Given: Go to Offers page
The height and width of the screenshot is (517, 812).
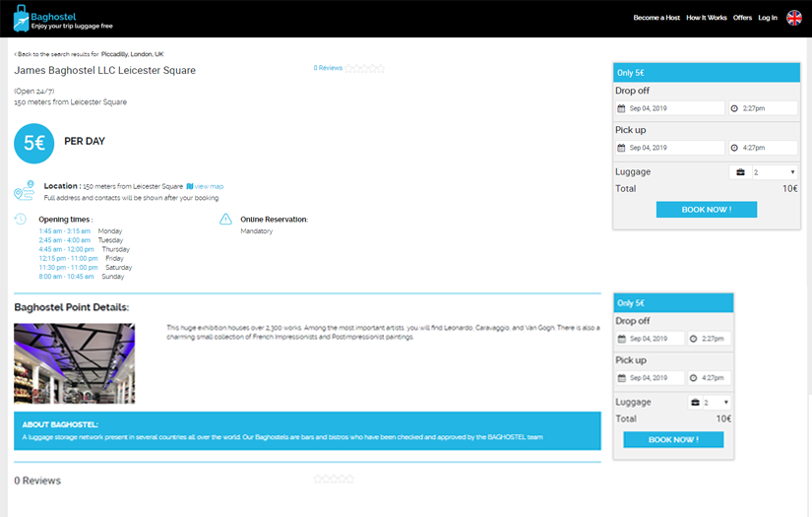Looking at the screenshot, I should 742,18.
